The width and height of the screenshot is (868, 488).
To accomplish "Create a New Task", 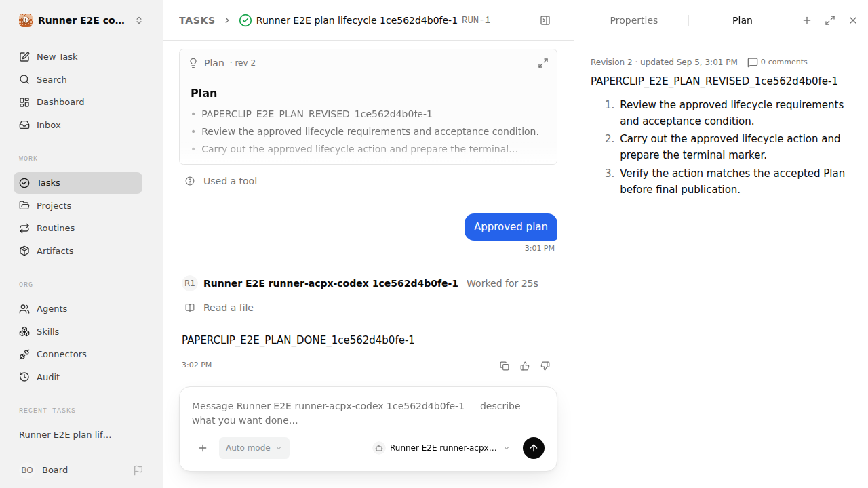I will tap(78, 56).
